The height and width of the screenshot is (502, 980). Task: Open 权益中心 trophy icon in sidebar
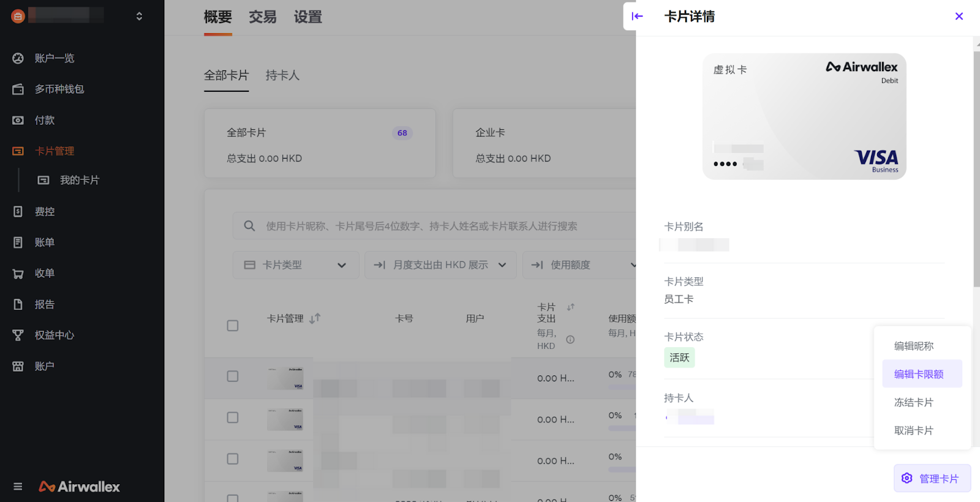(18, 335)
